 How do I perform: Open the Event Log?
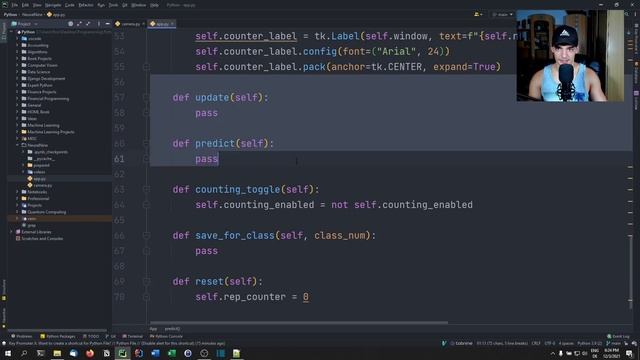coord(618,336)
